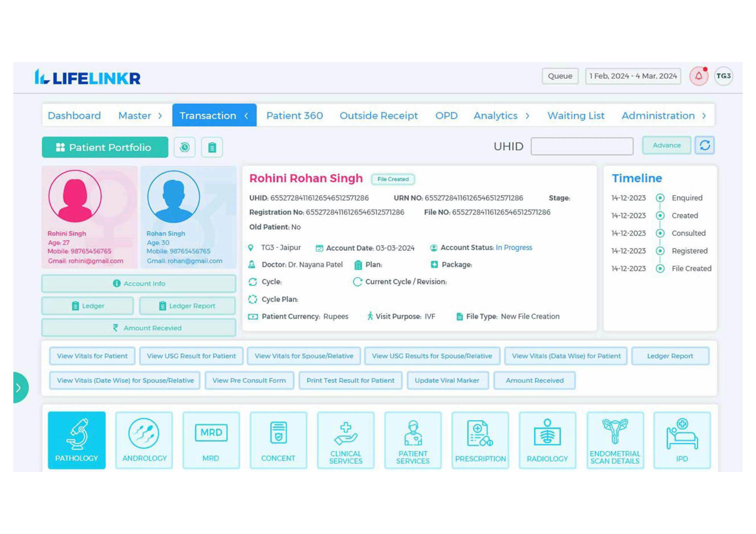Expand the Analytics menu chevron
Viewport: 756px width, 534px height.
click(x=527, y=116)
